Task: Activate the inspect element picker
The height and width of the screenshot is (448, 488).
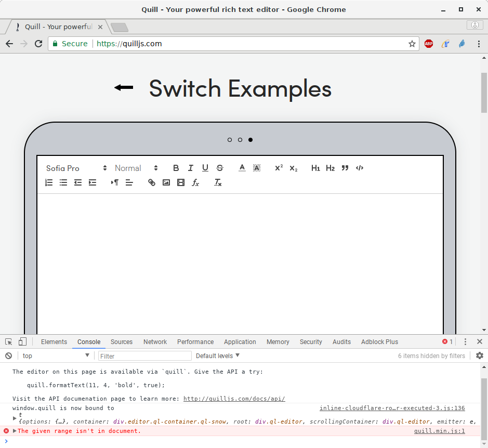Action: [9, 342]
